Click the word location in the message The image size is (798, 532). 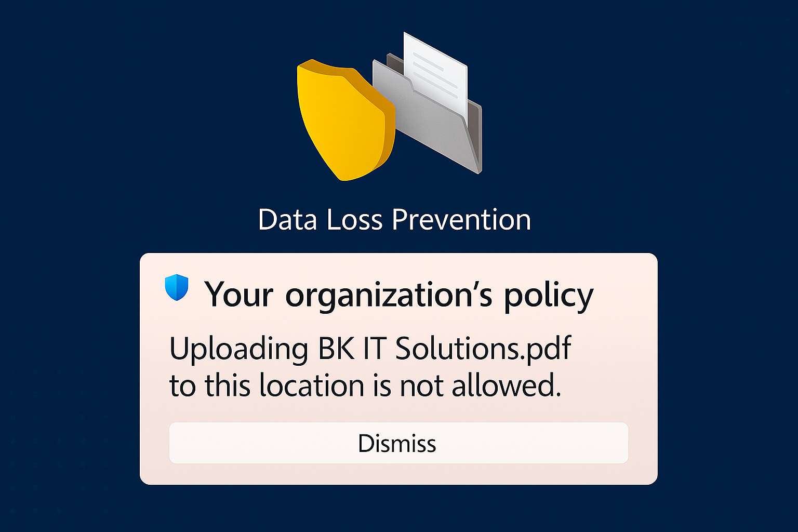click(312, 386)
